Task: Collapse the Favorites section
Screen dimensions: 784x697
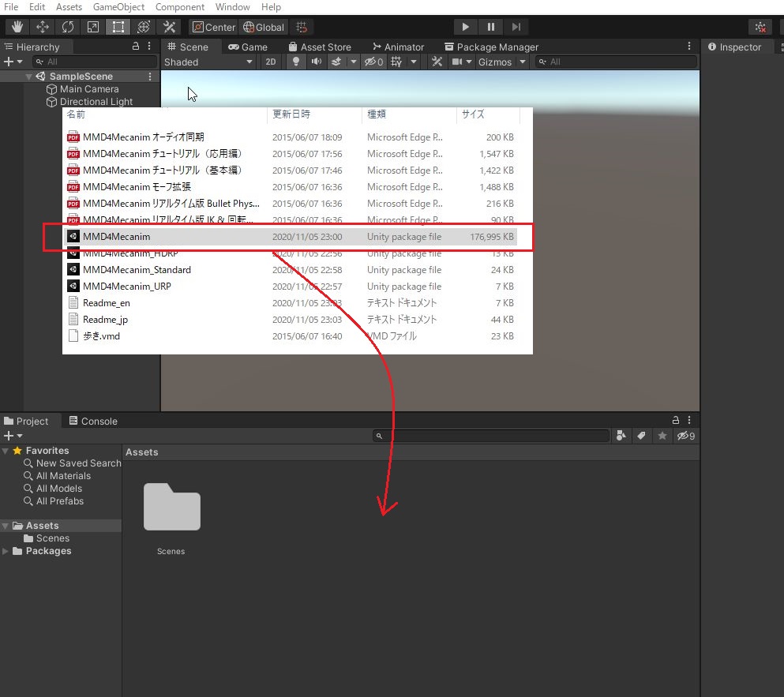Action: click(6, 451)
